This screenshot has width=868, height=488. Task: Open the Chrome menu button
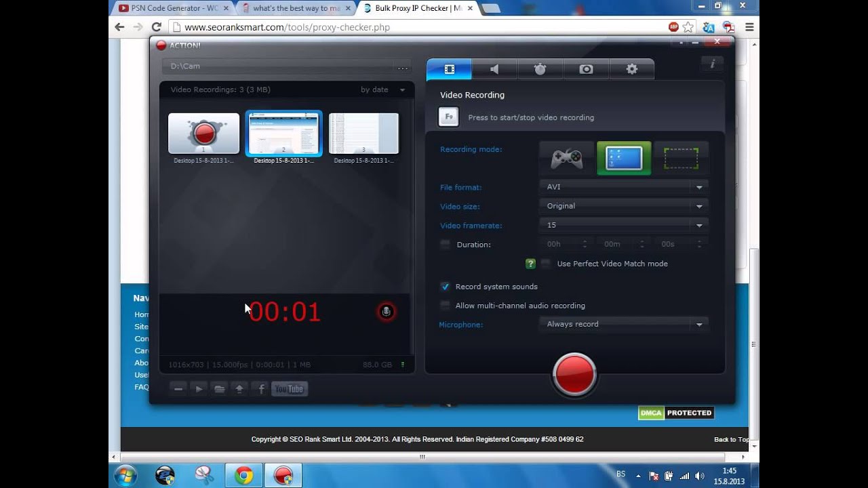coord(749,27)
